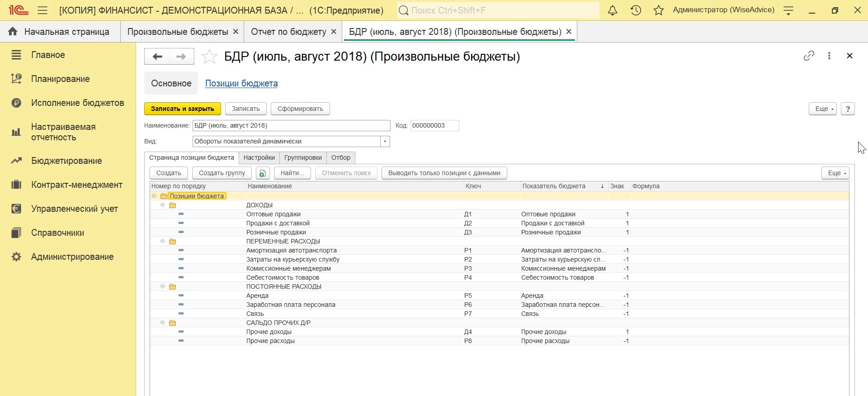Toggle showing only positions with data
Image resolution: width=868 pixels, height=396 pixels.
click(x=444, y=173)
